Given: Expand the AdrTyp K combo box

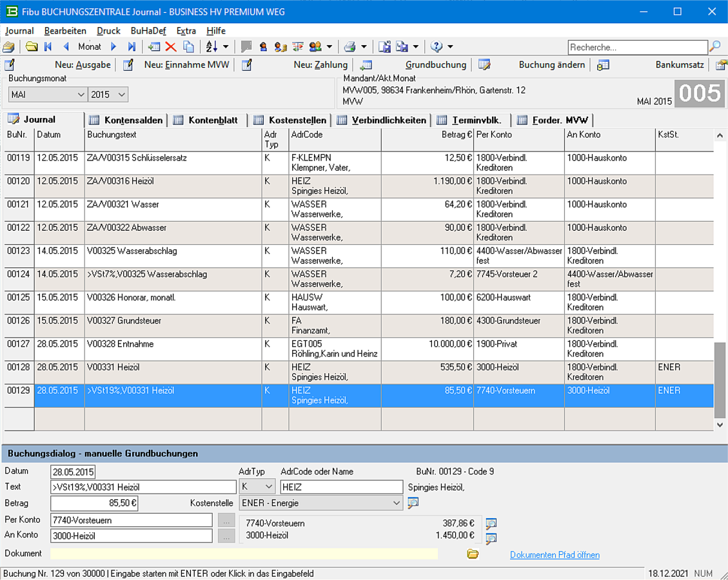Looking at the screenshot, I should pyautogui.click(x=269, y=487).
